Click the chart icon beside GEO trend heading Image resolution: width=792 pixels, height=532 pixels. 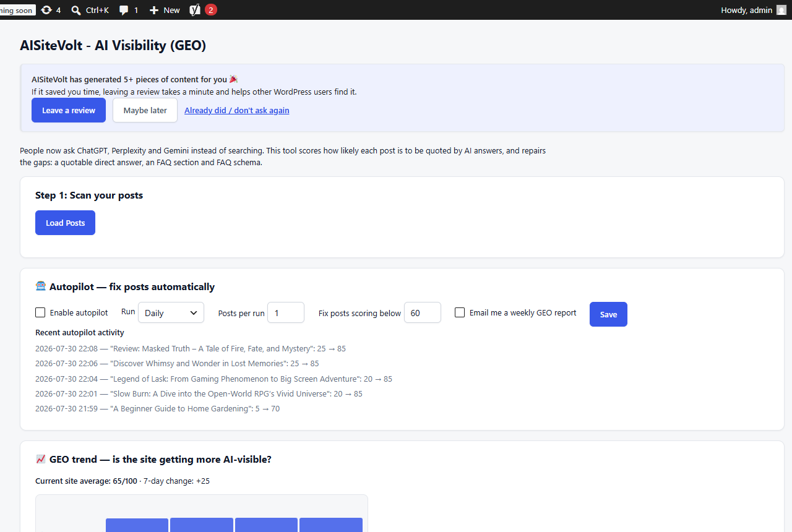(x=40, y=459)
